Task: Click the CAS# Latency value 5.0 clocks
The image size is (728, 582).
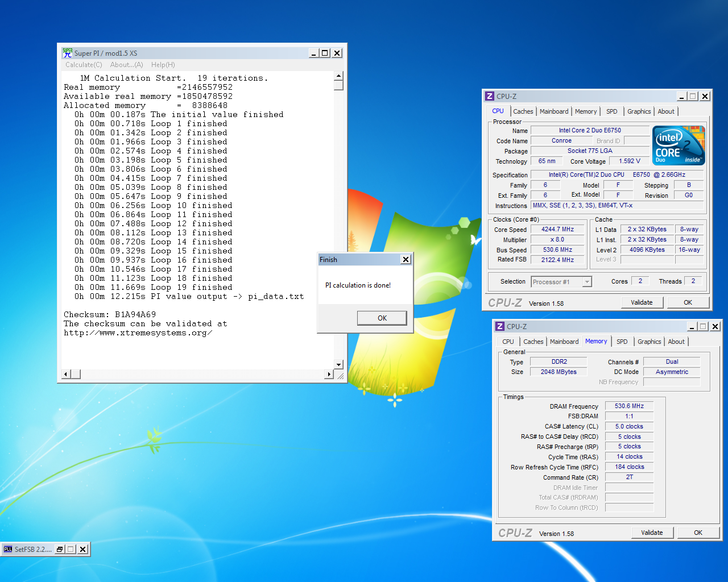Action: [x=629, y=426]
